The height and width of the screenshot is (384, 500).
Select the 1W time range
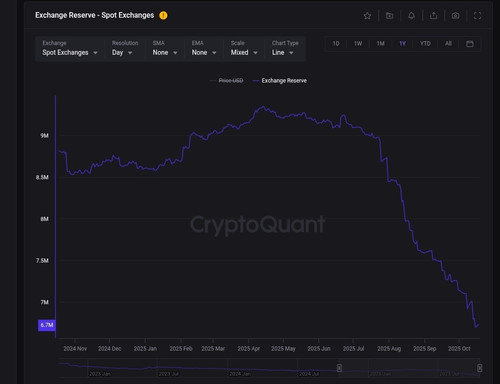tap(358, 44)
